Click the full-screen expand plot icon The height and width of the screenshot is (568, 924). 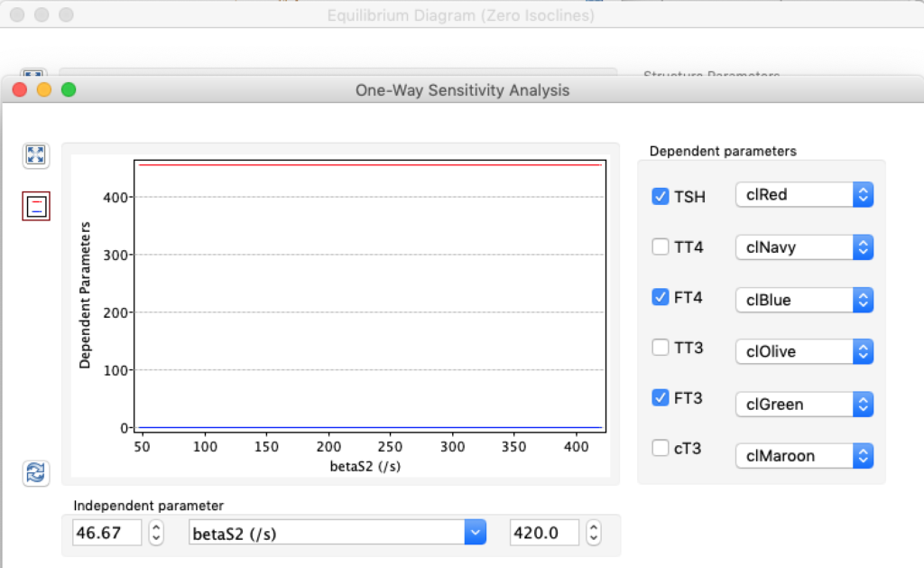point(36,155)
